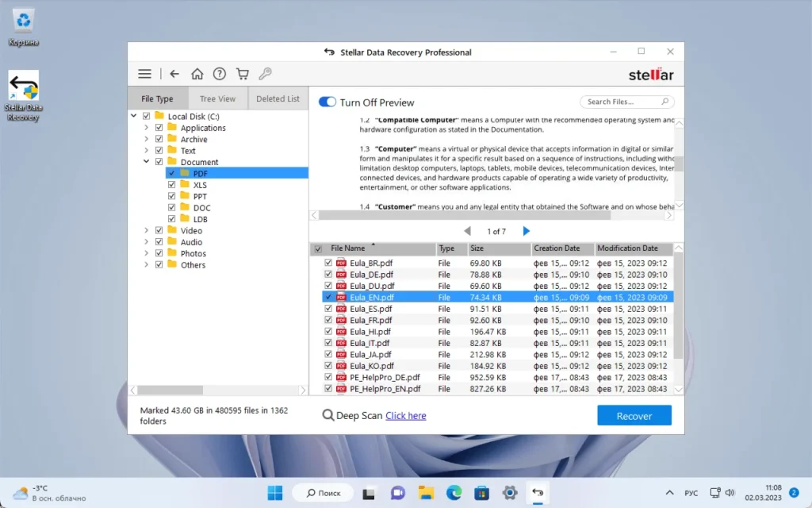This screenshot has width=812, height=508.
Task: Collapse the Document tree node
Action: point(146,162)
